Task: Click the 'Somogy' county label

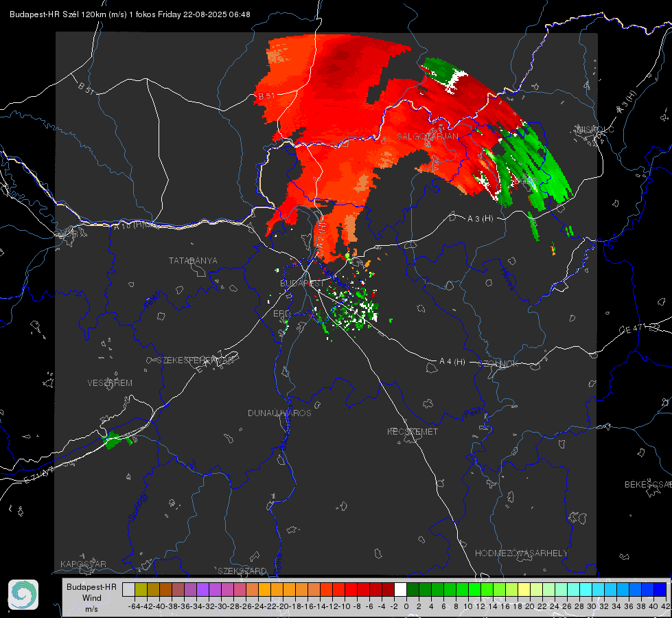Action: point(137,507)
